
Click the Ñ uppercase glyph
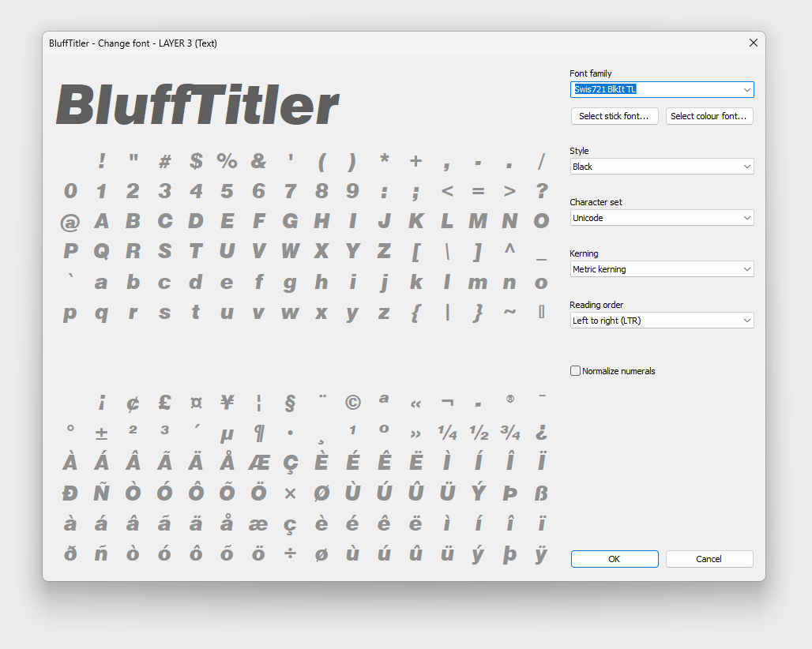(x=101, y=492)
